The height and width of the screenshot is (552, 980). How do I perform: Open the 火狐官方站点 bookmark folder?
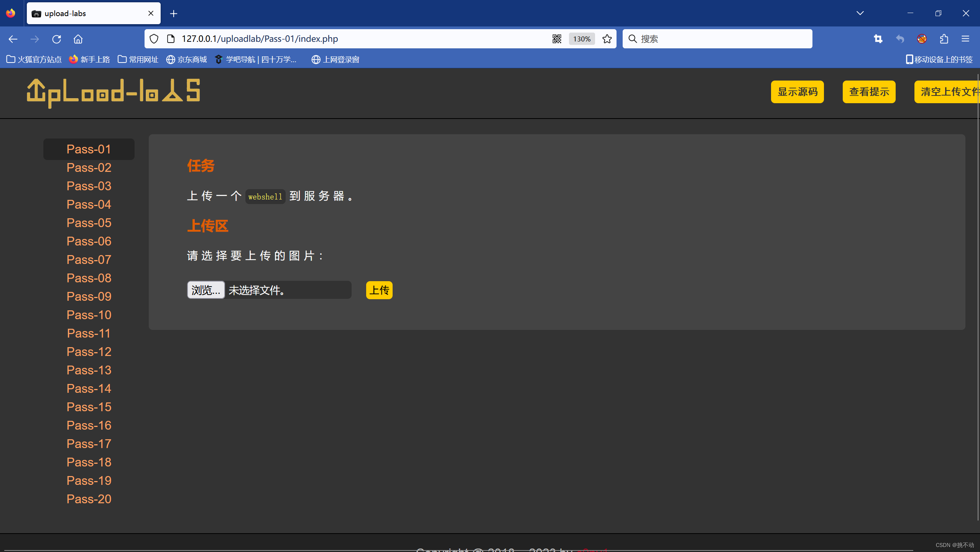coord(34,59)
